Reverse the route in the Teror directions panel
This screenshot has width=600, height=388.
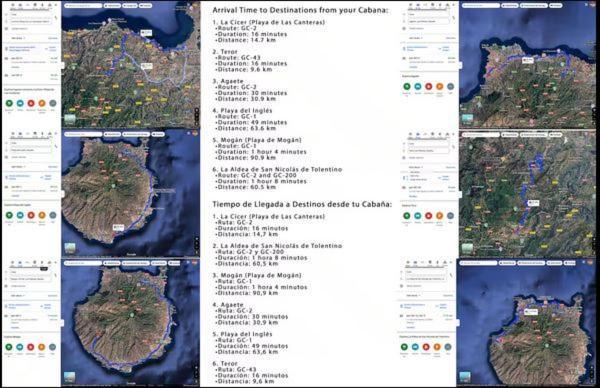tap(454, 147)
